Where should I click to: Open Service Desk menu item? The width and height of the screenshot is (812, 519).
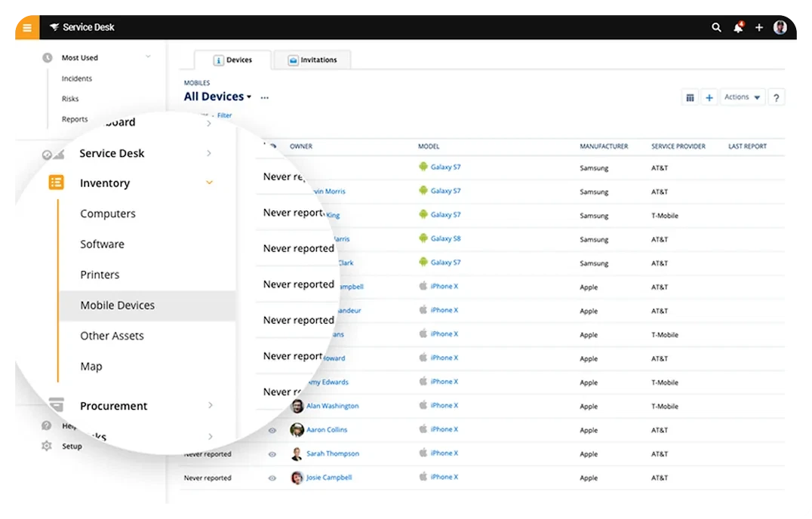(112, 153)
